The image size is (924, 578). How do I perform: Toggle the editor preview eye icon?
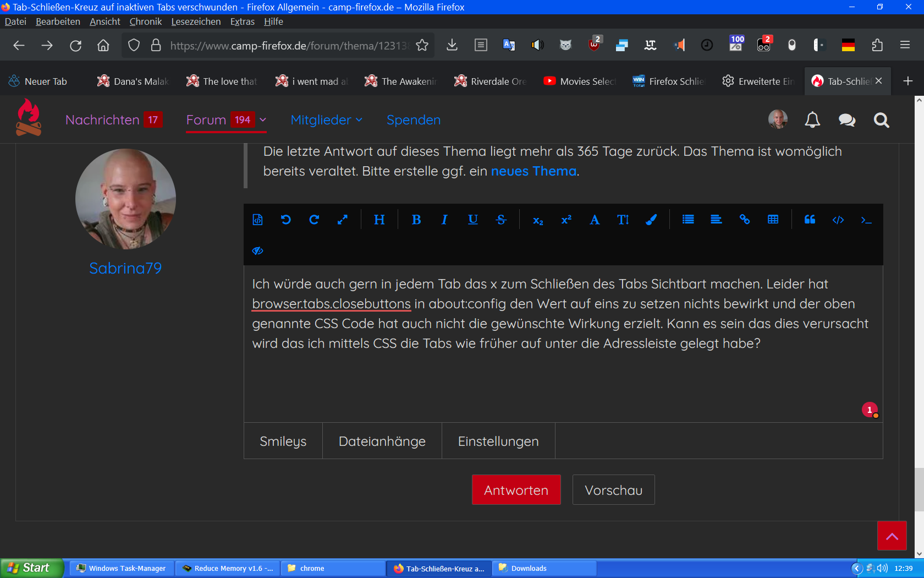coord(257,251)
